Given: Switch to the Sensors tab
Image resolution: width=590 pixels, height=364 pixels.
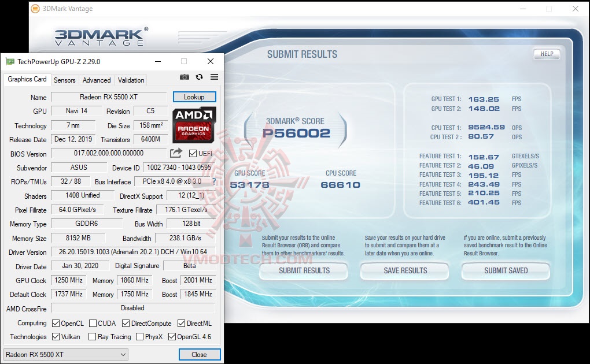Looking at the screenshot, I should pos(64,80).
